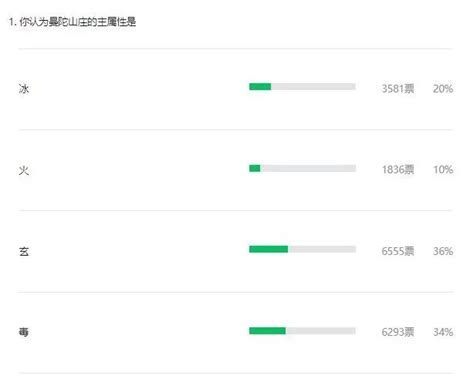Click the 36% percentage text
The image size is (474, 382).
coord(443,251)
